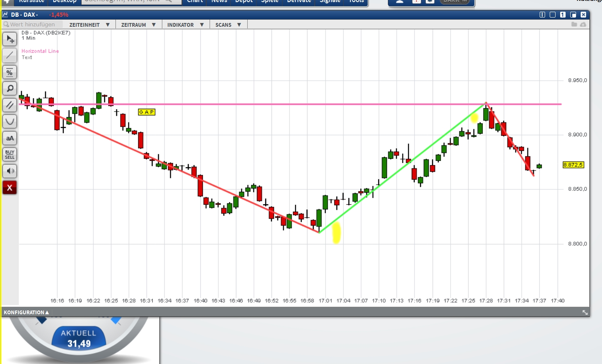The image size is (602, 364).
Task: Select the pointer/crosshair tool
Action: click(x=9, y=39)
